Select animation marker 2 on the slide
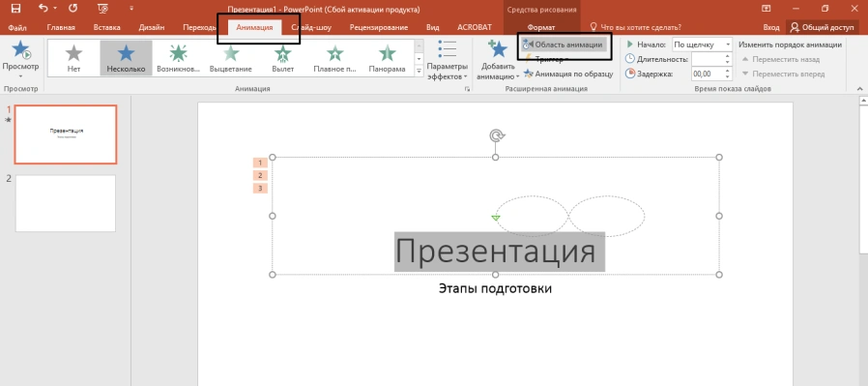 (260, 175)
